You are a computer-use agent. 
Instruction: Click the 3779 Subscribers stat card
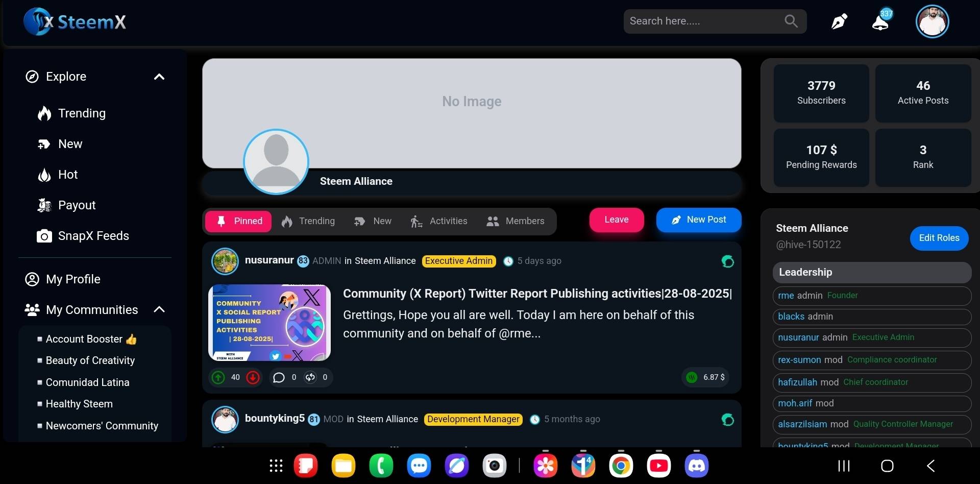821,93
